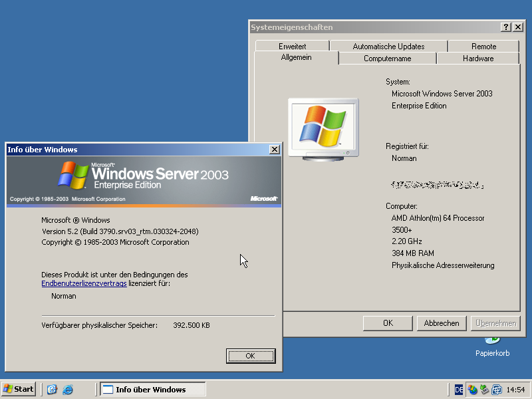Click the Info über Windows taskbar button
532x399 pixels.
coord(152,390)
